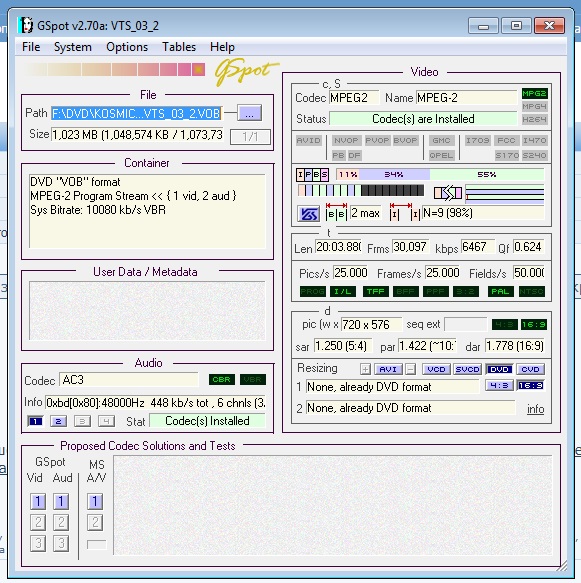581x583 pixels.
Task: Toggle the 4:3 resizing aspect button
Action: click(x=499, y=386)
